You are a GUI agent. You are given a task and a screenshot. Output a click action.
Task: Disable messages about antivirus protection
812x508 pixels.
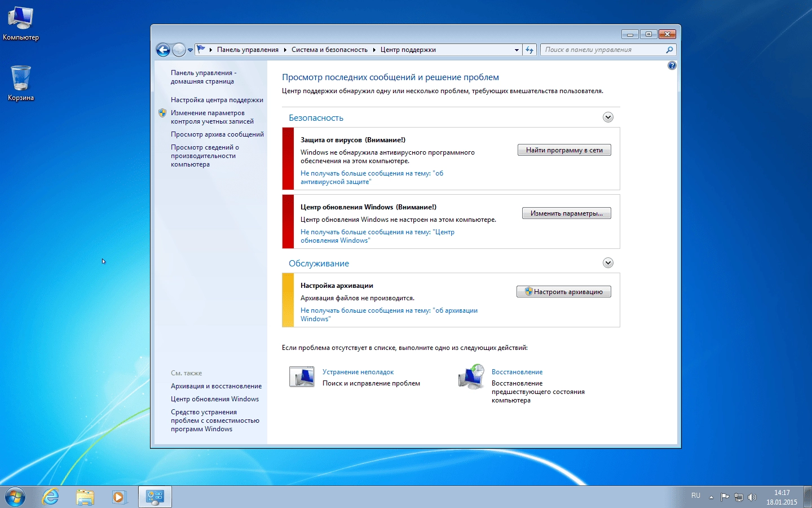372,177
